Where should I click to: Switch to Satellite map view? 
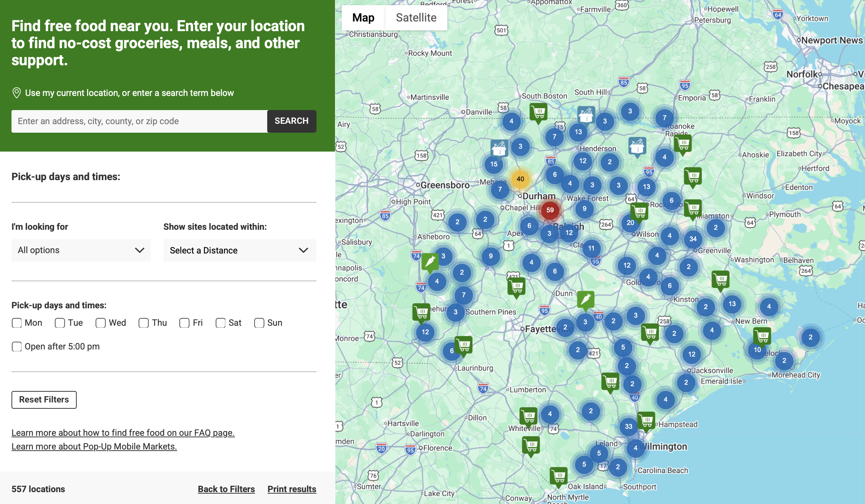[416, 17]
